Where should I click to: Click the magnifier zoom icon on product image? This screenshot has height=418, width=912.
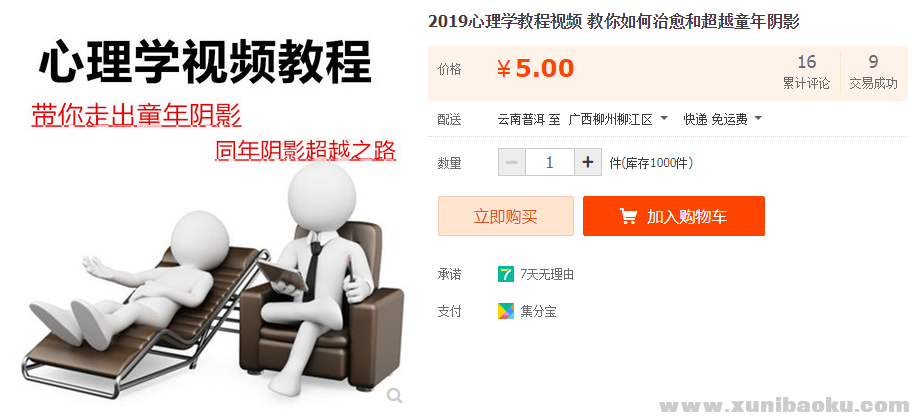click(x=395, y=396)
